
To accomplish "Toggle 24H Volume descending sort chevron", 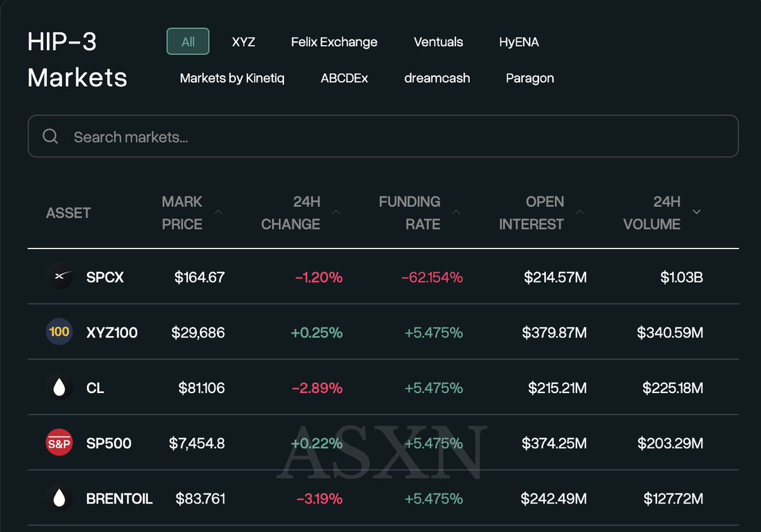I will 697,212.
